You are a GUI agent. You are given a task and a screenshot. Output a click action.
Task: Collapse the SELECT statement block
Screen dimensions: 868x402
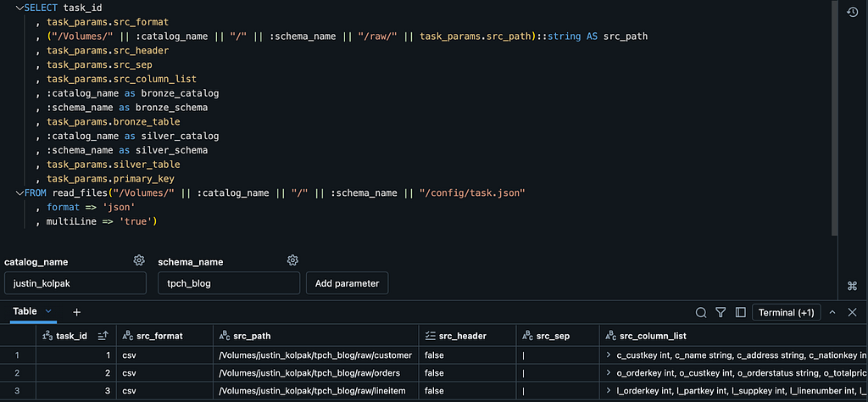pyautogui.click(x=19, y=8)
